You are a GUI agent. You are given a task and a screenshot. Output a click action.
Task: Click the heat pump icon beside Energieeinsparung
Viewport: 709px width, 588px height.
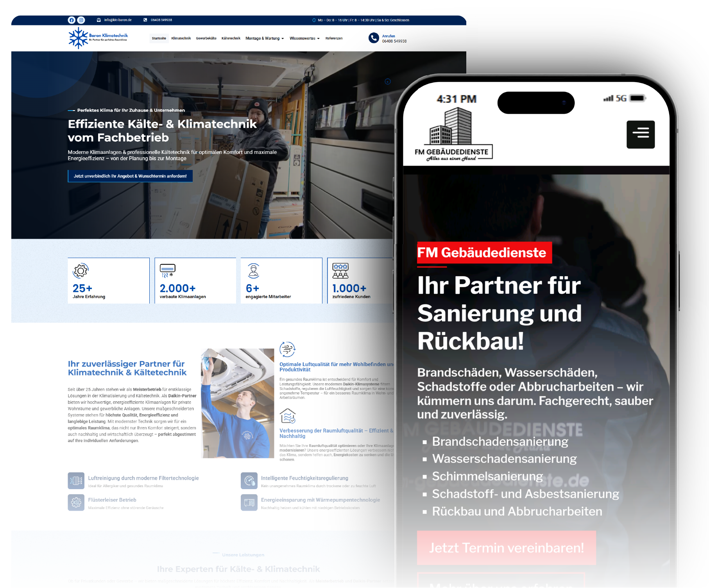(x=249, y=502)
